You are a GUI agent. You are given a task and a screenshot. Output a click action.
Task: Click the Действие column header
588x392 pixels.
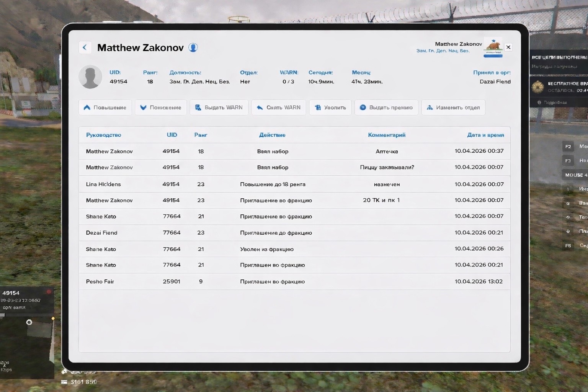[272, 135]
